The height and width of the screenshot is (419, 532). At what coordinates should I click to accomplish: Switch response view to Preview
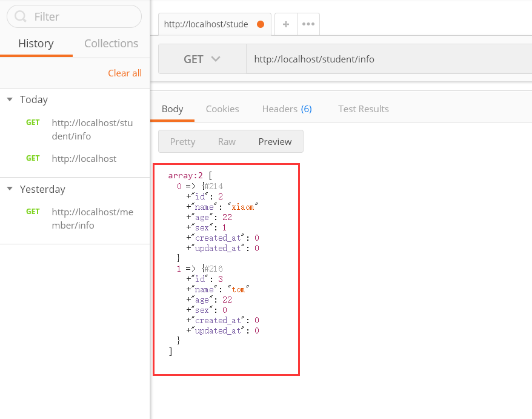click(x=275, y=142)
